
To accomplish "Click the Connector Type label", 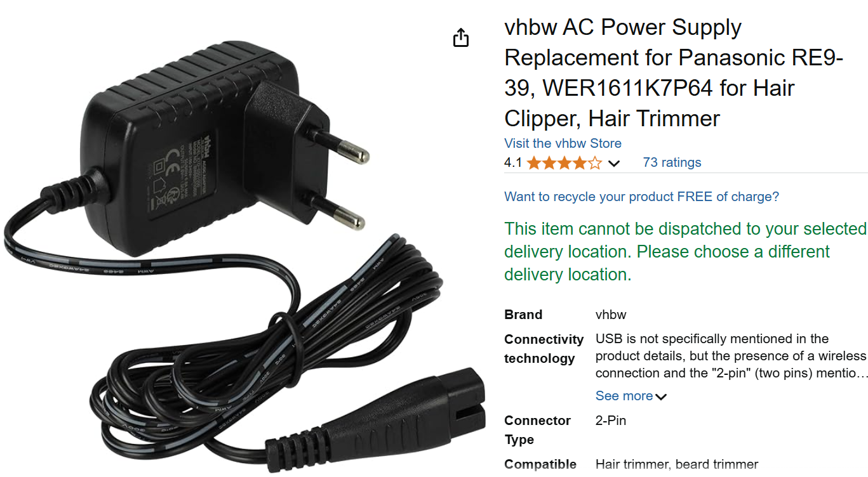I will (537, 430).
